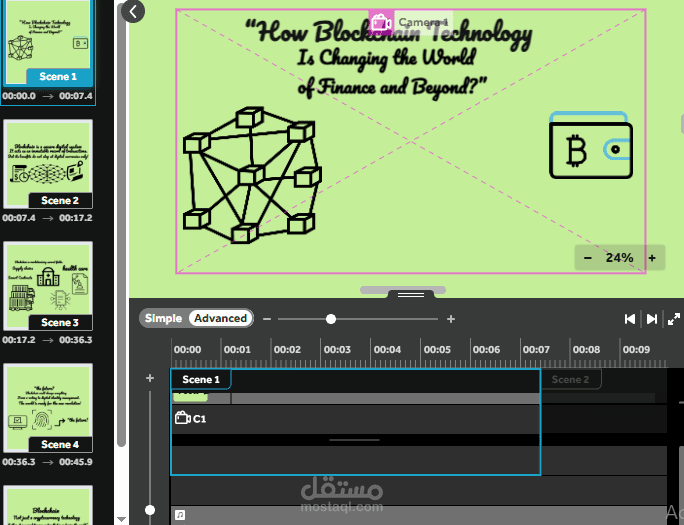Switch the timeline to Advanced mode
Screen dimensions: 684x525
click(x=220, y=318)
